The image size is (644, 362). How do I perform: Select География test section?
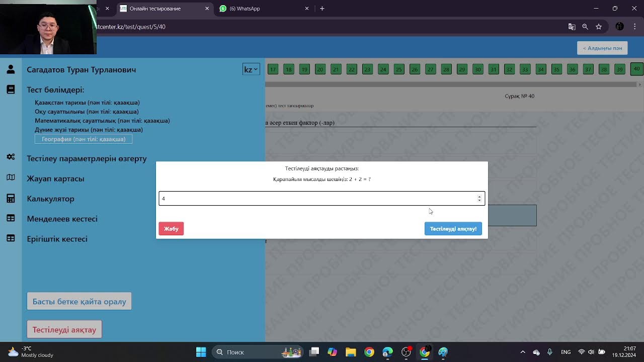coord(84,139)
